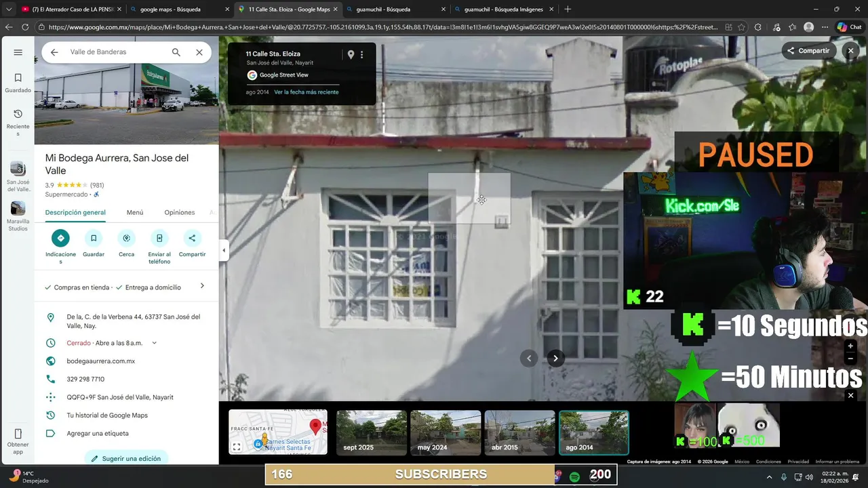
Task: Open Tu historial de Google Maps
Action: click(107, 415)
